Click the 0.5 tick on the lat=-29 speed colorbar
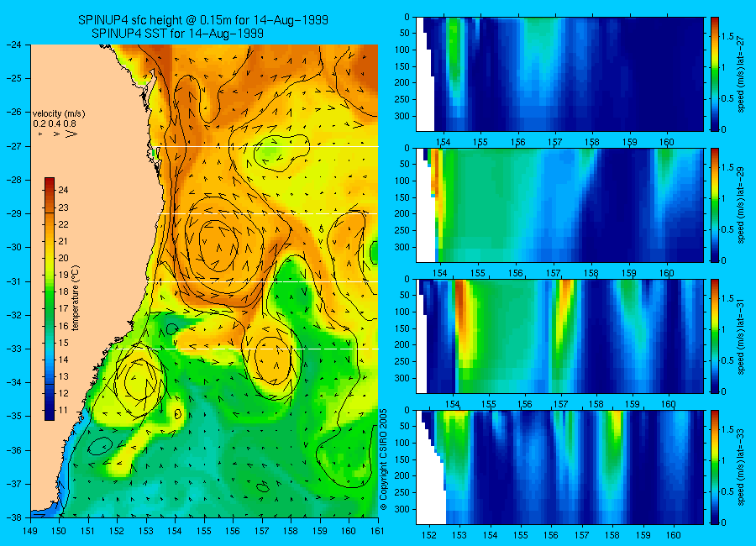The width and height of the screenshot is (756, 546). coord(728,229)
